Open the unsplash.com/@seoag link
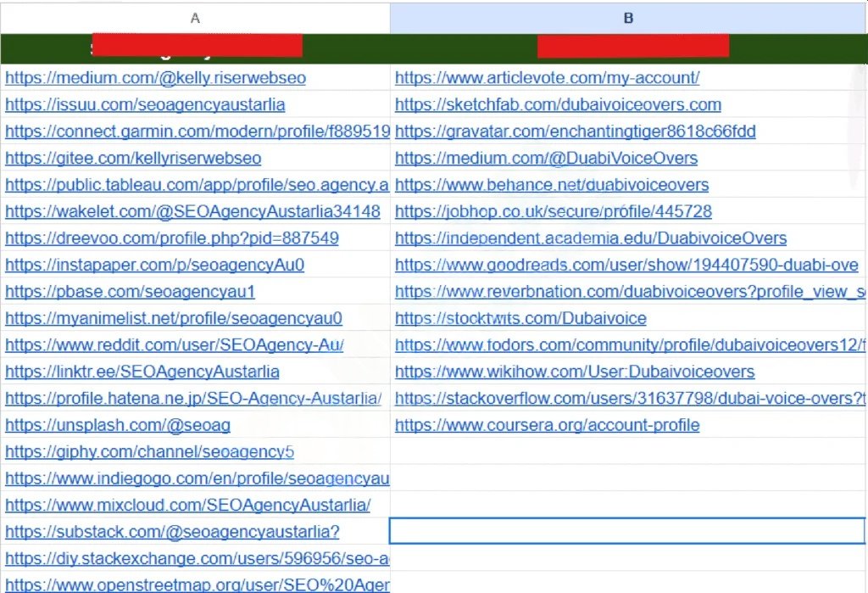 point(118,425)
